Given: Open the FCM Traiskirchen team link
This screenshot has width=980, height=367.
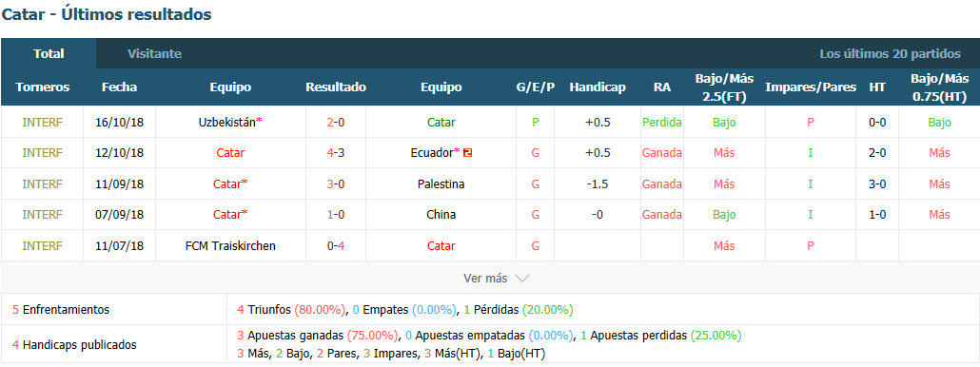Looking at the screenshot, I should point(230,246).
